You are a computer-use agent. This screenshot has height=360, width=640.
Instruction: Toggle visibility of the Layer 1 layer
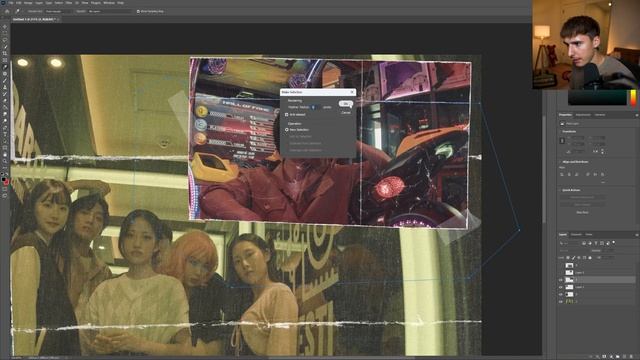click(x=561, y=287)
